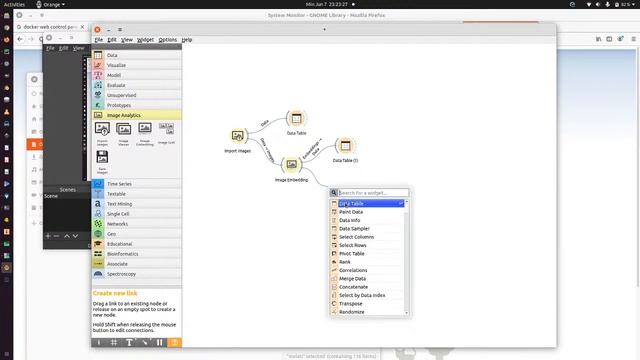Open the Widget menu in Orange
The image size is (640, 360).
pyautogui.click(x=145, y=40)
